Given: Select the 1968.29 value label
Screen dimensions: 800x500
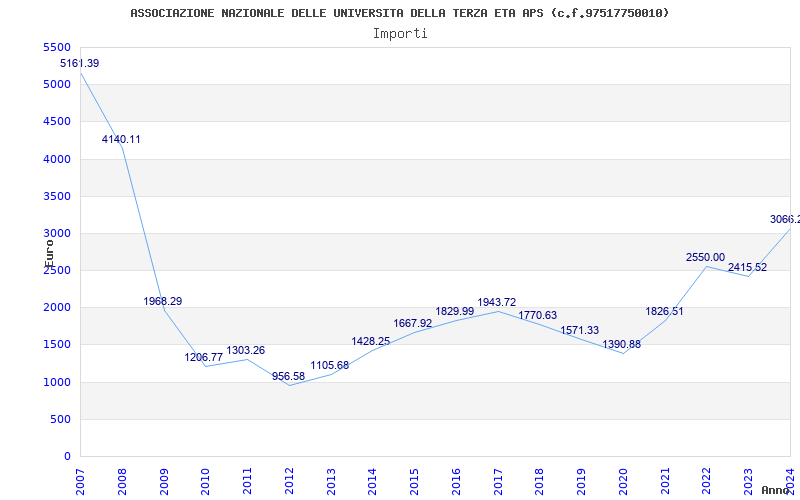Looking at the screenshot, I should (163, 301).
